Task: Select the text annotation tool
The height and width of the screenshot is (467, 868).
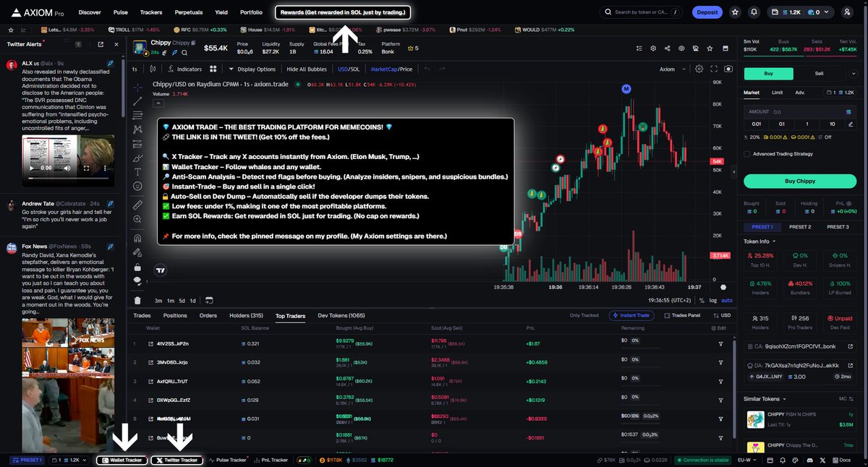Action: pos(138,172)
